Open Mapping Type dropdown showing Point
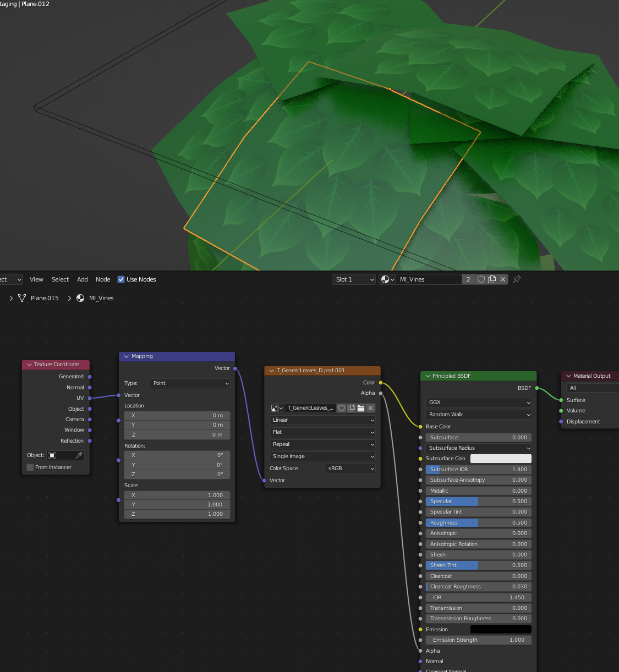Image resolution: width=619 pixels, height=672 pixels. pos(190,383)
